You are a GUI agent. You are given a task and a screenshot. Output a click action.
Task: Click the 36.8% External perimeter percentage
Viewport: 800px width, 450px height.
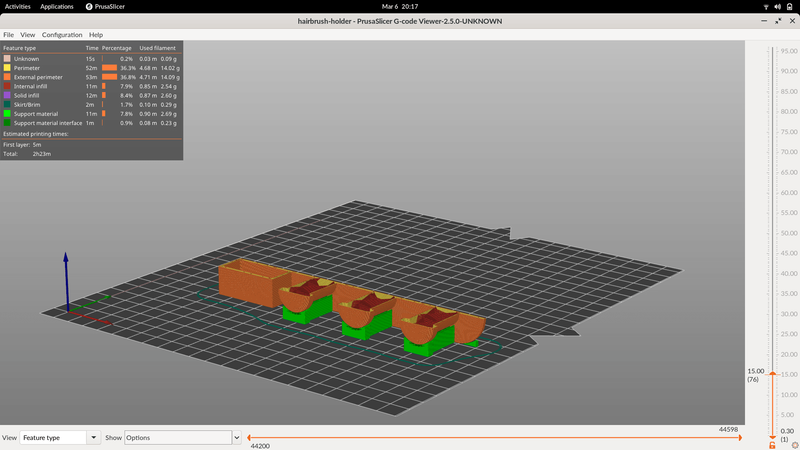[128, 77]
